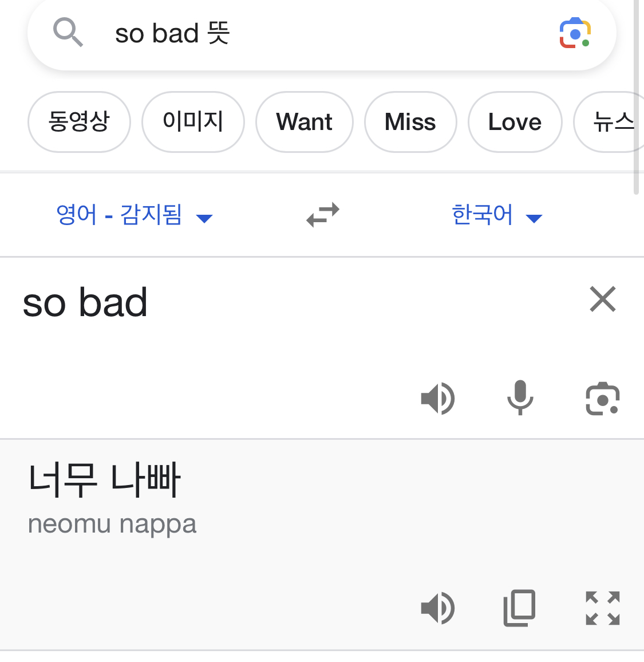Listen to pronunciation of "so bad"

click(437, 399)
